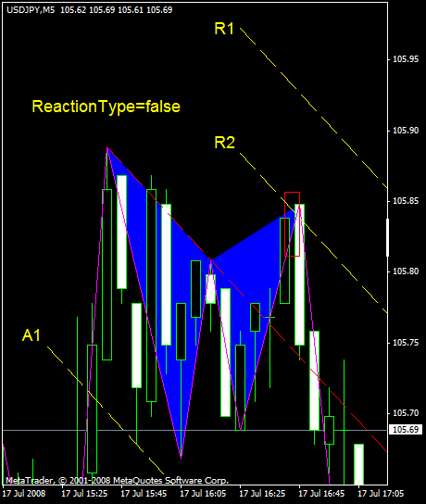Click the USDJPY,M5 chart title text

point(31,10)
